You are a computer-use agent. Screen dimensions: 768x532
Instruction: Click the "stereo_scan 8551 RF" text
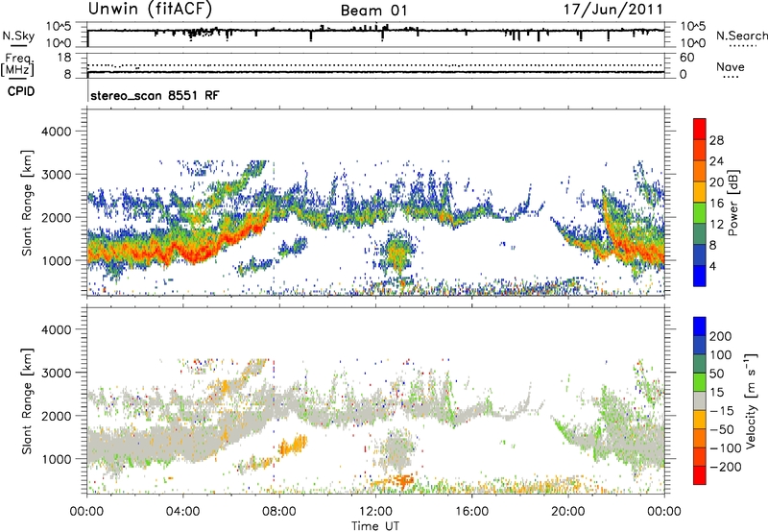(x=155, y=95)
